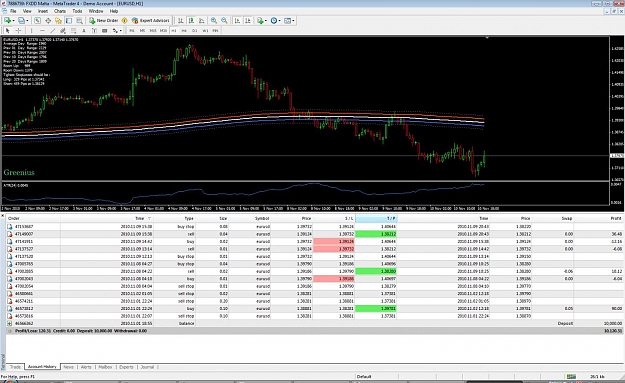Toggle chart auto scroll

[237, 20]
